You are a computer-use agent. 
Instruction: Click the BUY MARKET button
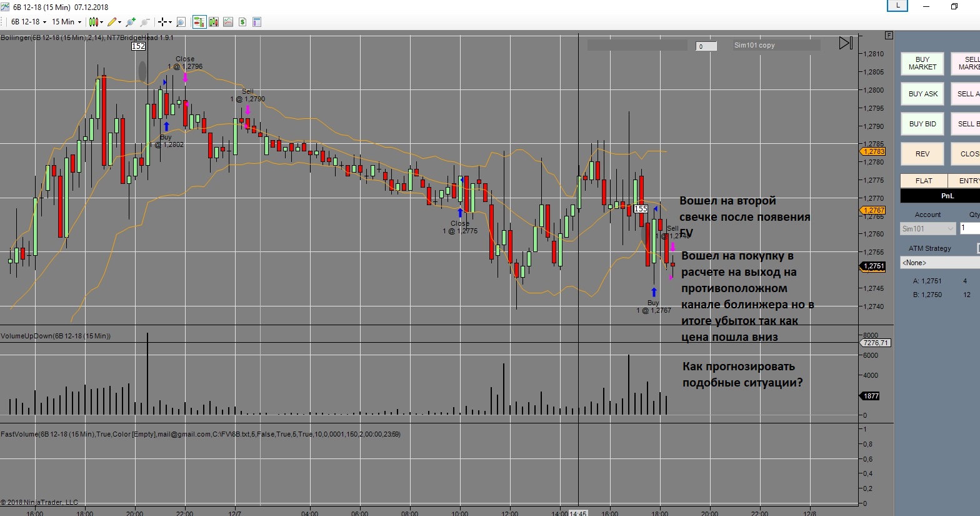pyautogui.click(x=922, y=63)
